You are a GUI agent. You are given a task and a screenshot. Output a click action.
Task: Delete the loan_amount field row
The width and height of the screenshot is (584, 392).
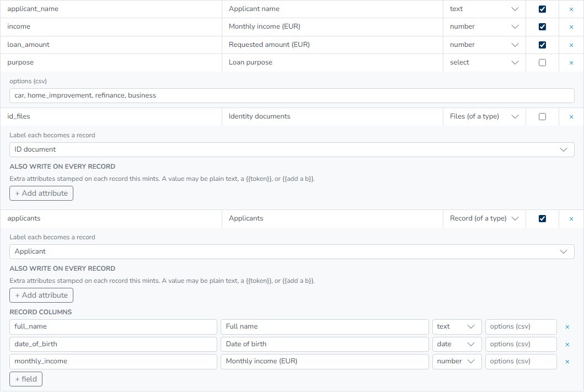571,45
